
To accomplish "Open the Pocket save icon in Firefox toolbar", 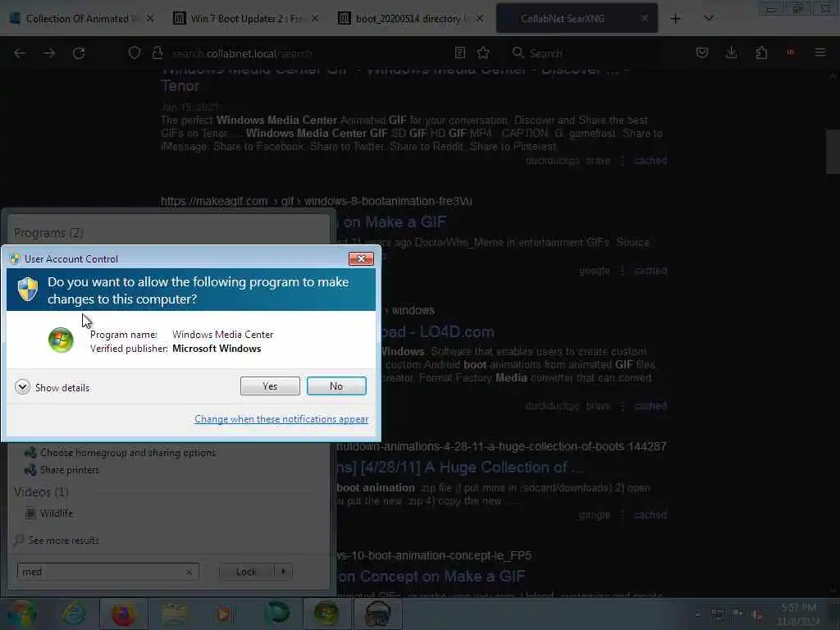I will (702, 52).
